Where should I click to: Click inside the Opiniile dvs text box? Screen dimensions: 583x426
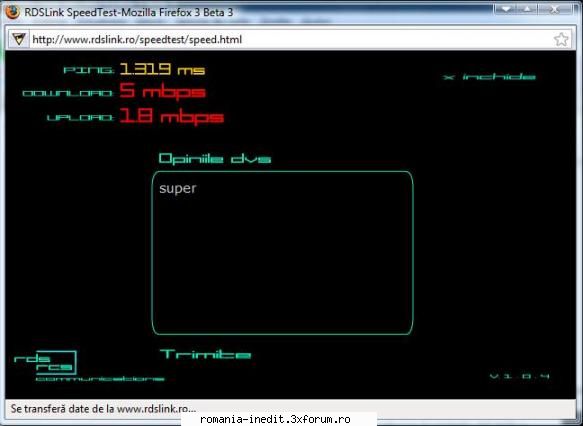coord(283,253)
